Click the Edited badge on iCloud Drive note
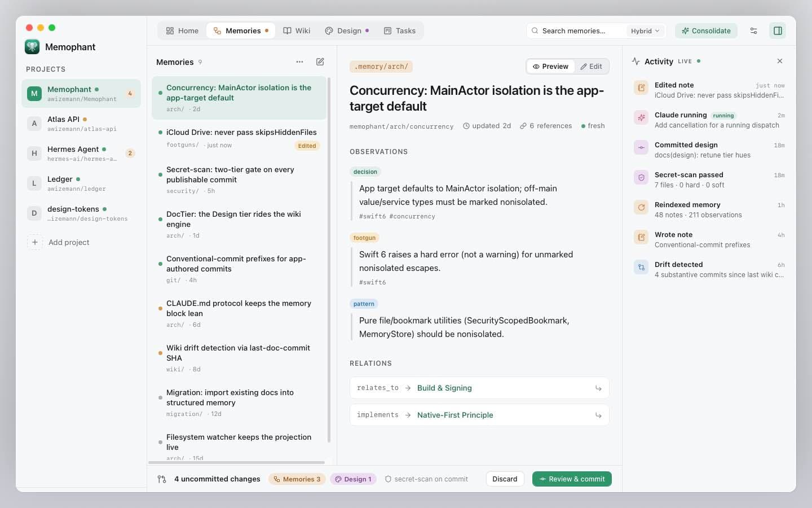 307,146
